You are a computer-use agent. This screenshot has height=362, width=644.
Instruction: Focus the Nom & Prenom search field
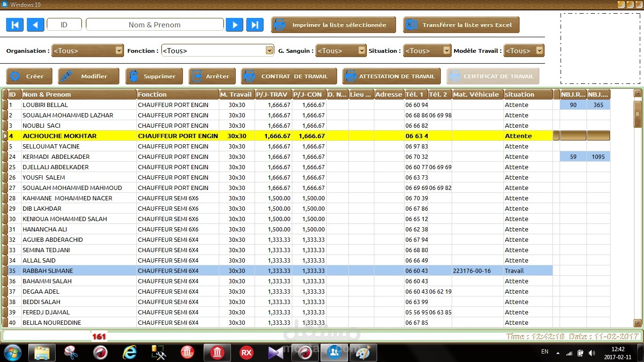[155, 25]
